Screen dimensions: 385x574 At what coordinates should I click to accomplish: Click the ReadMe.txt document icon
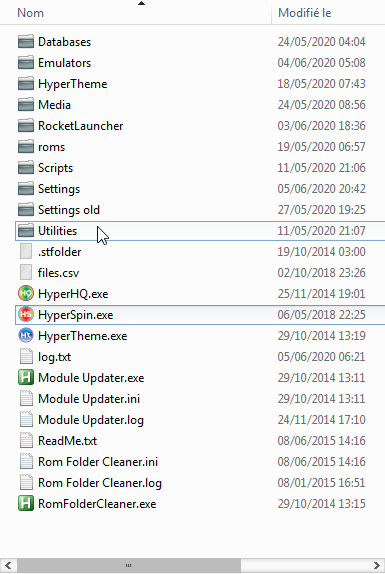pos(26,441)
